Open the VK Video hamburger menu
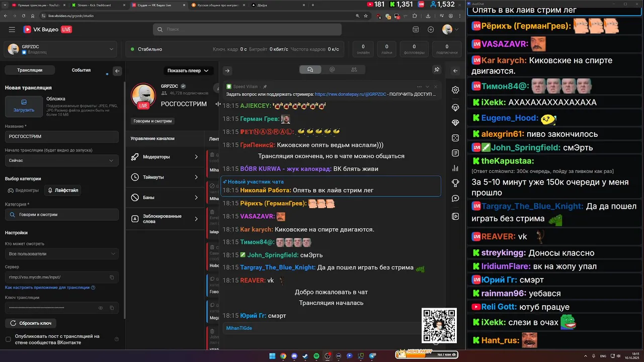The height and width of the screenshot is (362, 644). pos(12,30)
